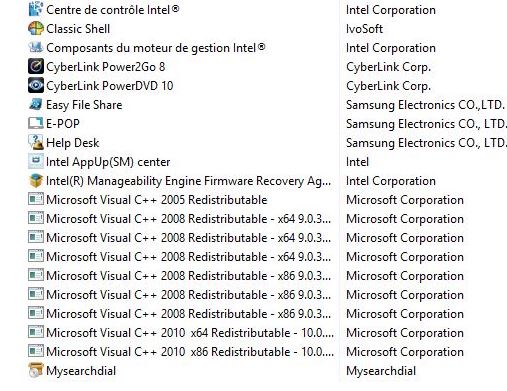This screenshot has height=391, width=507.
Task: Click IvoSoft publisher for Classic Shell
Action: pyautogui.click(x=364, y=29)
